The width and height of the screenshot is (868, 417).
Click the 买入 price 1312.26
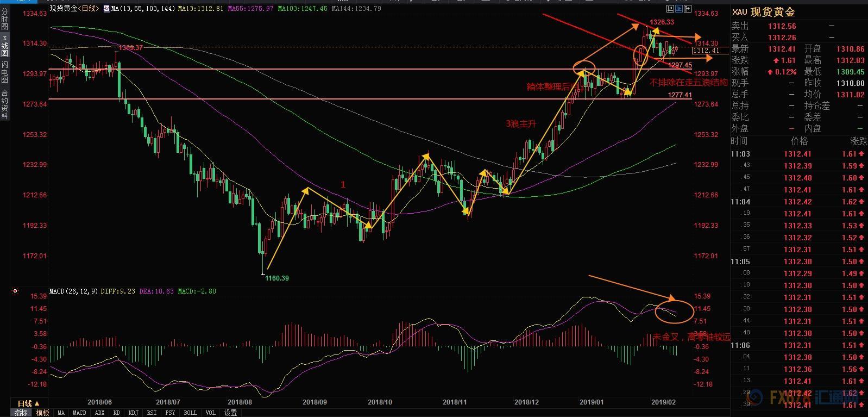782,38
